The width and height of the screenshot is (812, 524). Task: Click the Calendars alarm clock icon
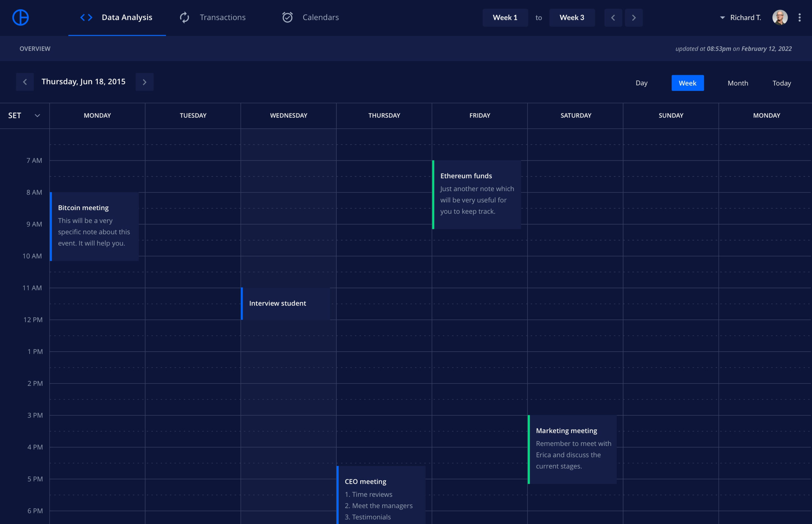(288, 17)
